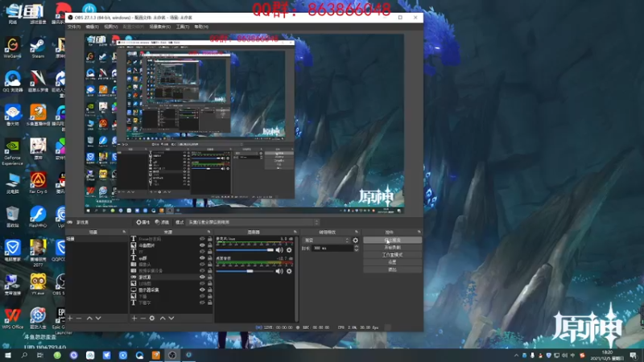Remove selected source with minus icon
The width and height of the screenshot is (644, 362).
coord(143,318)
